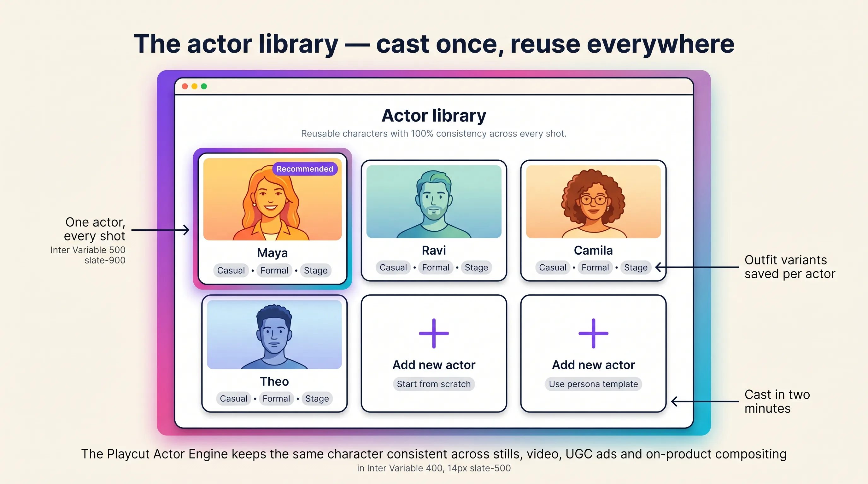
Task: Click the green maximize window dot
Action: (204, 87)
